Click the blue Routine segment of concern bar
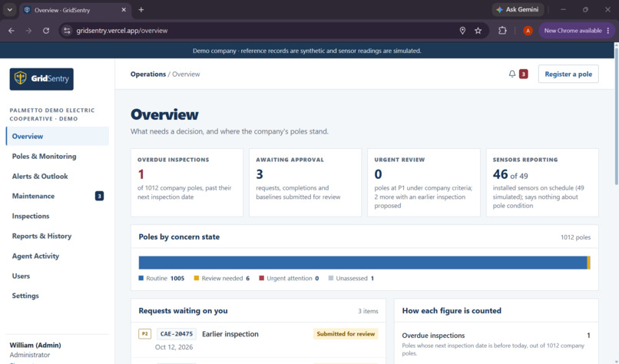This screenshot has width=619, height=364. tap(362, 263)
